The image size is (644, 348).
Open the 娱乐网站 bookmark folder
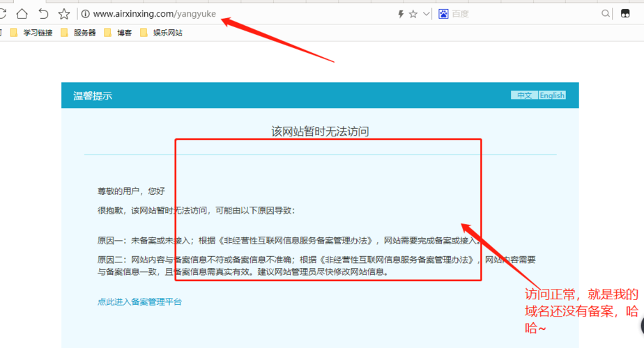pos(162,33)
